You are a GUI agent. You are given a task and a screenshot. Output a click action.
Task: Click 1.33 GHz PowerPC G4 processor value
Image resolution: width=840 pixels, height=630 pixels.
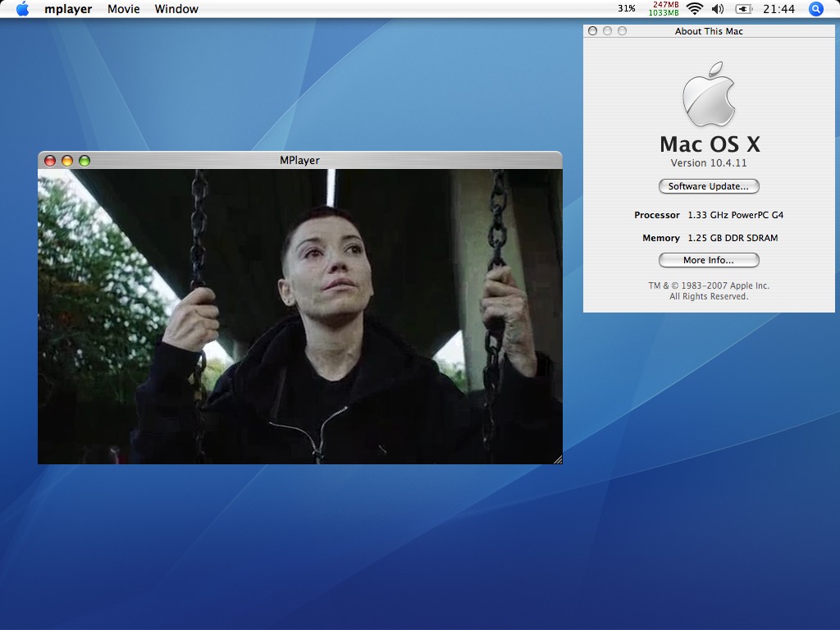736,215
